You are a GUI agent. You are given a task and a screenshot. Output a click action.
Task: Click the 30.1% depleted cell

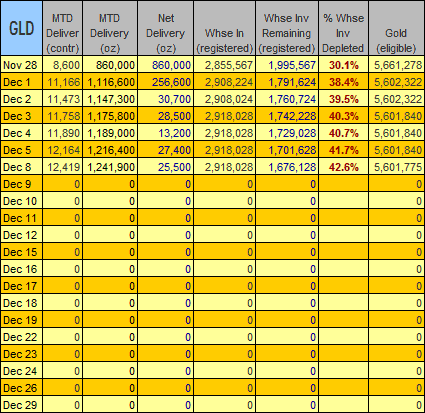343,65
